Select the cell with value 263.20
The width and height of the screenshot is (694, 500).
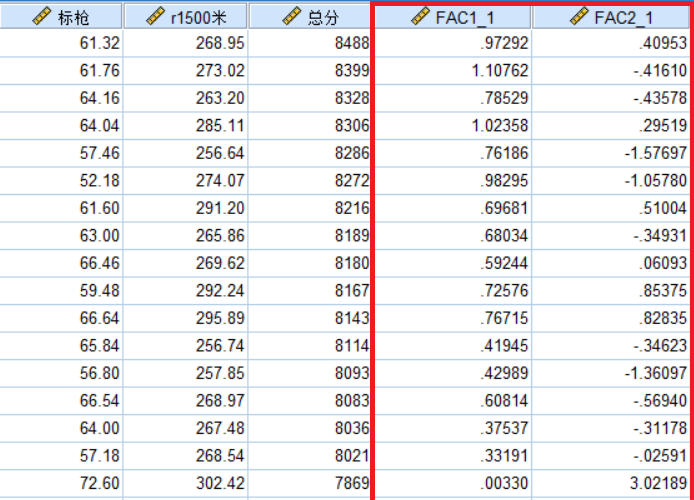pos(185,98)
